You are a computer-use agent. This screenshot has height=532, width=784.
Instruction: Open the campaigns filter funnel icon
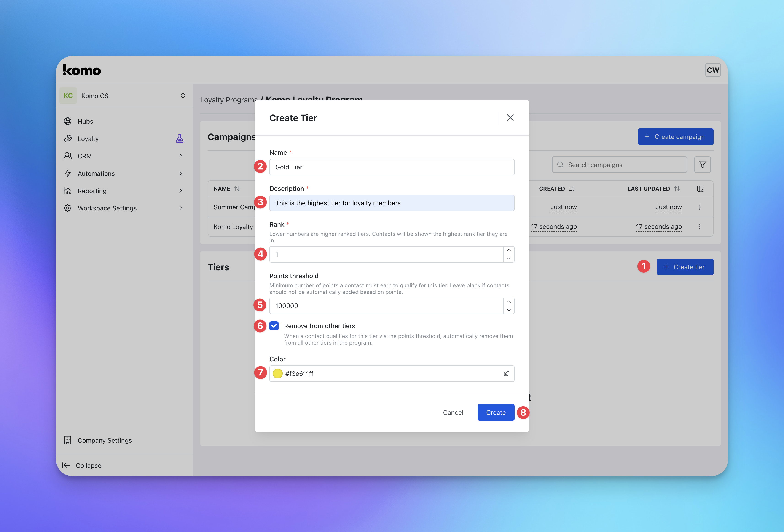[702, 165]
